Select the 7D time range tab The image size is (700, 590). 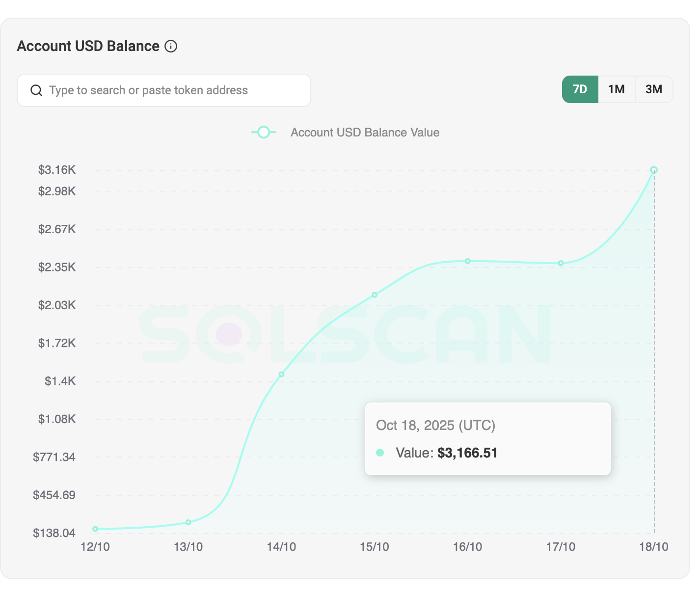(580, 89)
